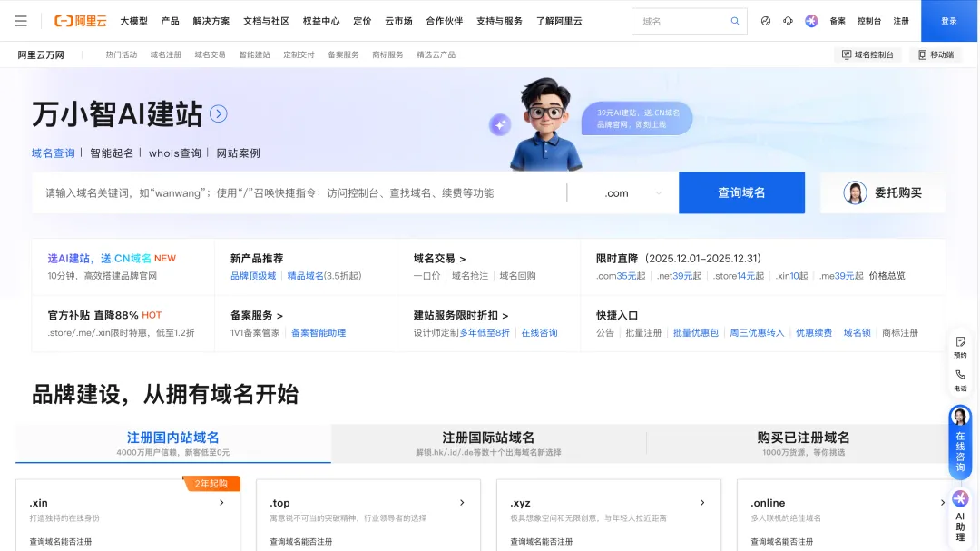Click the search magnifier icon
Image resolution: width=980 pixels, height=551 pixels.
(x=735, y=21)
